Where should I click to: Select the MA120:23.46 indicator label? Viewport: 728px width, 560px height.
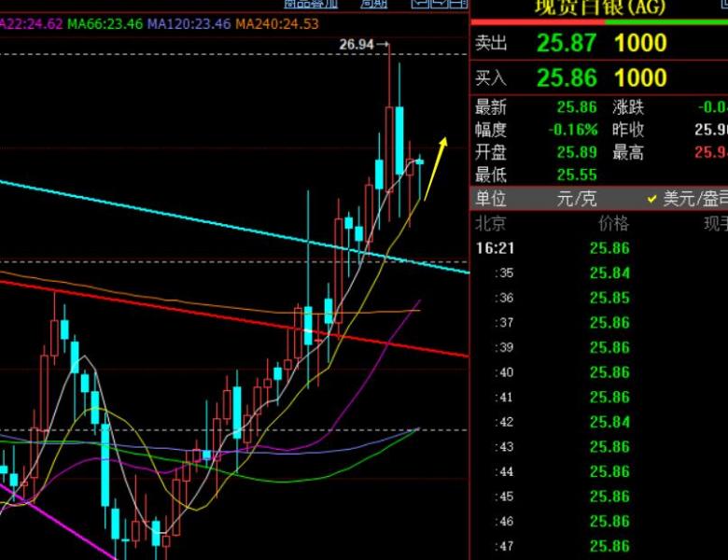(189, 23)
